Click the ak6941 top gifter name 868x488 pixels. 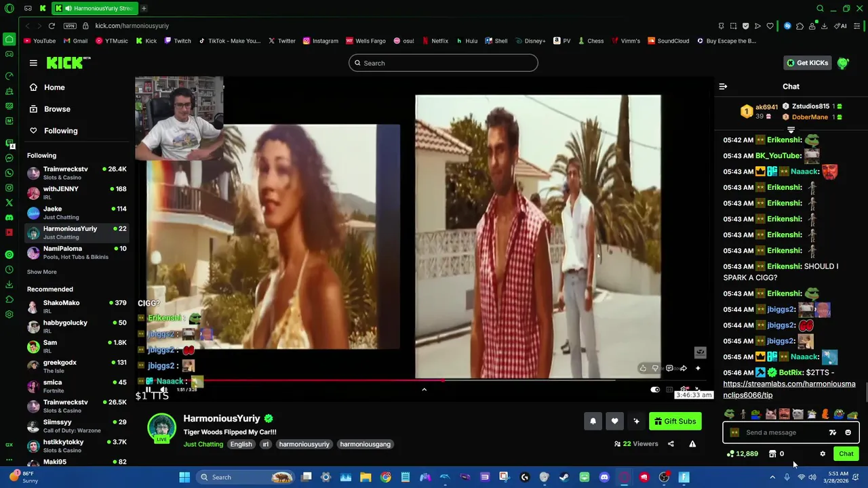[x=766, y=107]
